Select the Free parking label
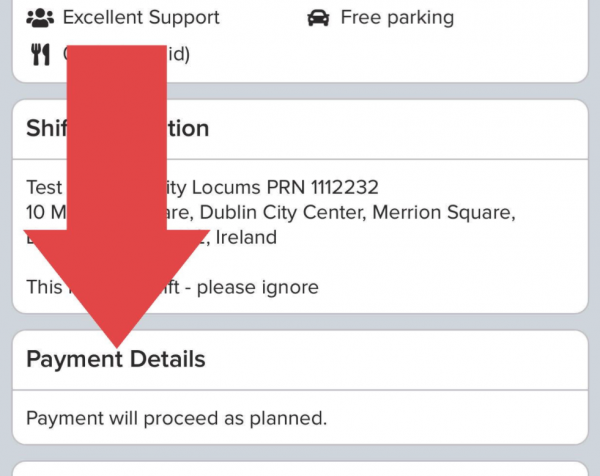This screenshot has width=600, height=476. [397, 18]
